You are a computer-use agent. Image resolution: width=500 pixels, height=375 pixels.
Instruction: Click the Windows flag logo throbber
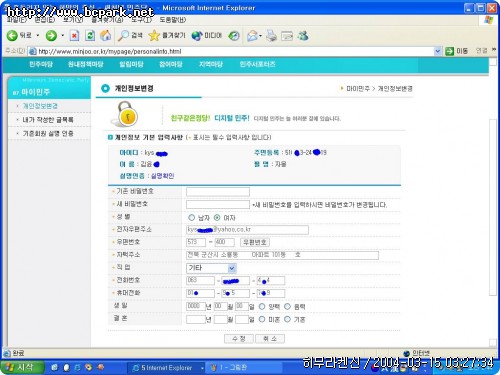click(488, 20)
